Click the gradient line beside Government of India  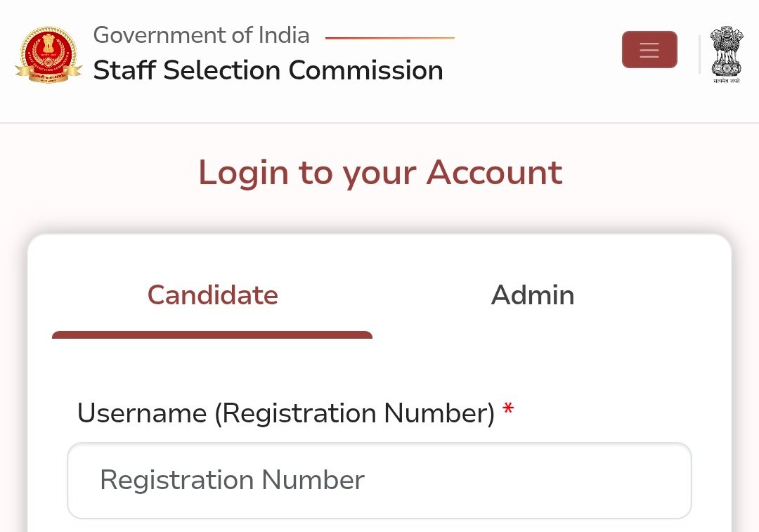point(390,38)
